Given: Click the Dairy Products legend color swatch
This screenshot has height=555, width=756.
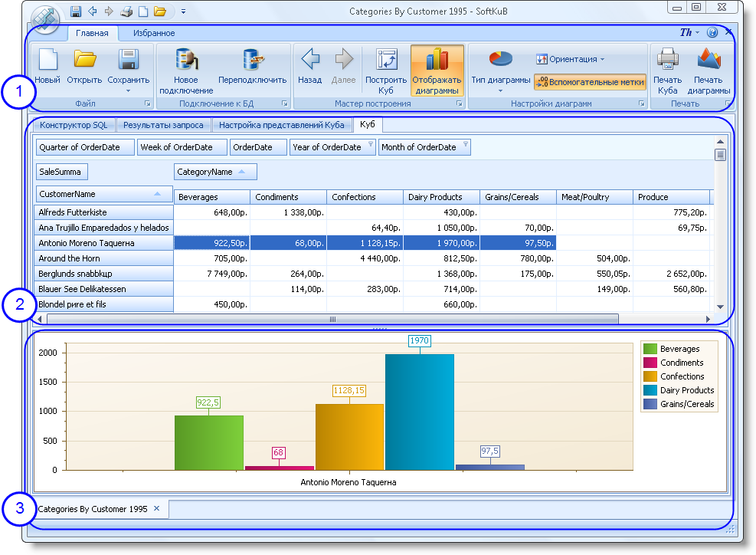Looking at the screenshot, I should tap(650, 390).
